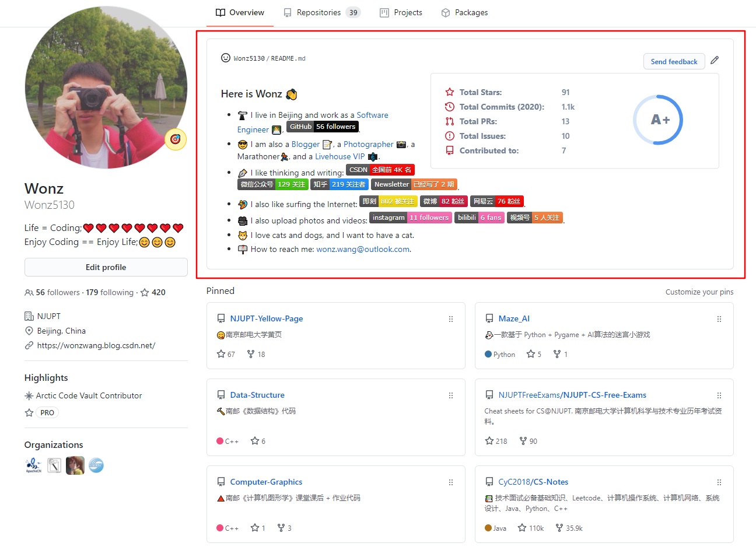
Task: Open the Projects tab
Action: [401, 12]
